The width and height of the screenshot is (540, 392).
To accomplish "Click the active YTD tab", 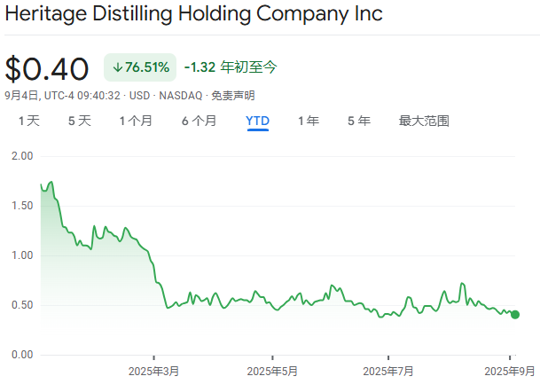I will pos(258,121).
